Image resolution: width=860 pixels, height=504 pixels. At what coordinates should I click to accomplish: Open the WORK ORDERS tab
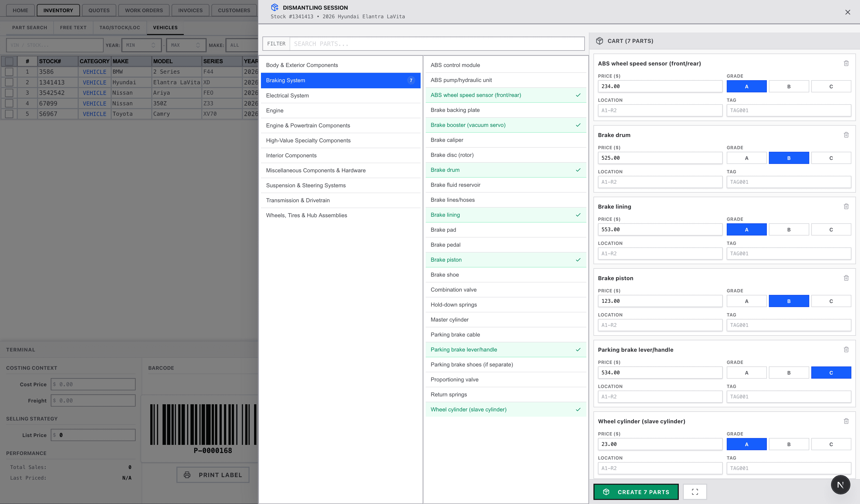click(x=144, y=10)
